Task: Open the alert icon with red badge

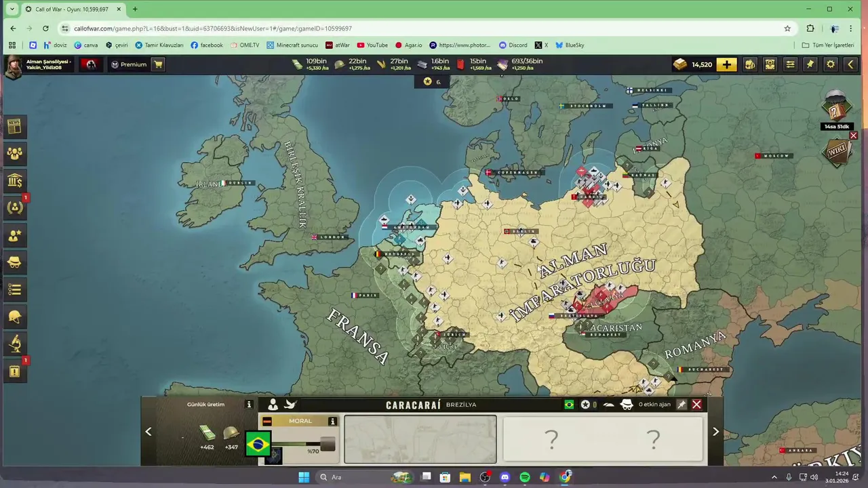Action: (x=14, y=371)
